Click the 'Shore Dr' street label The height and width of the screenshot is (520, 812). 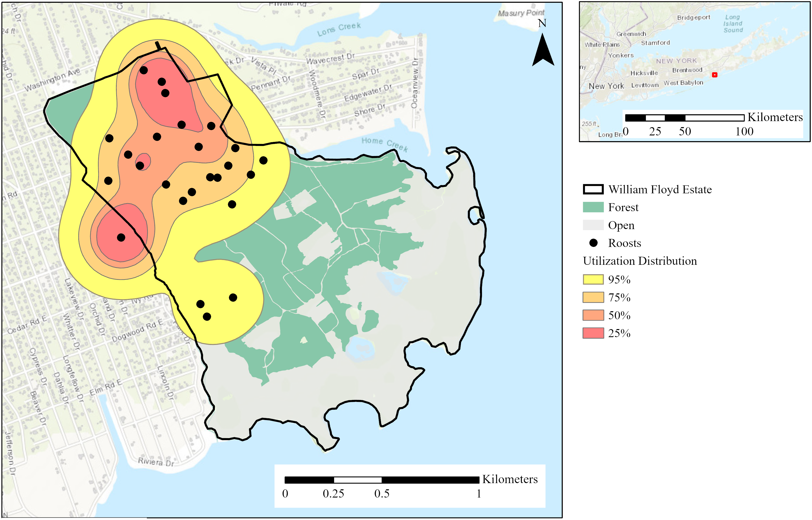click(x=369, y=110)
